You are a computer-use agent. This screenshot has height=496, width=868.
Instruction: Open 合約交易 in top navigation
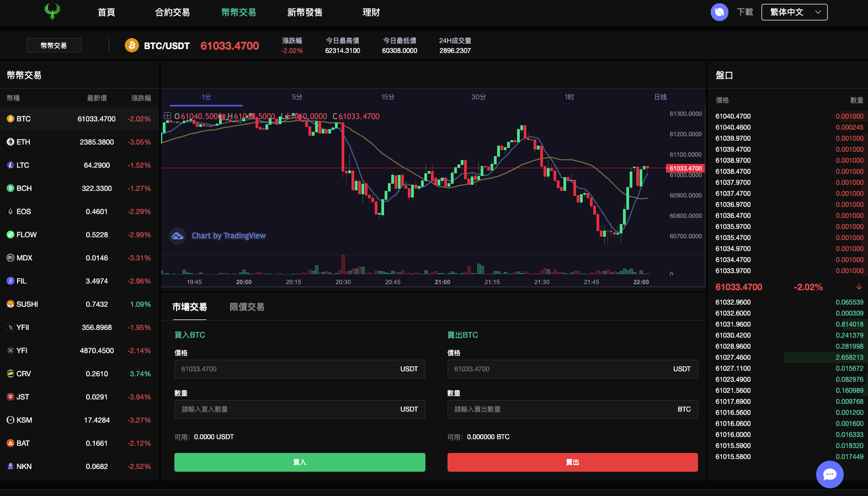[172, 12]
